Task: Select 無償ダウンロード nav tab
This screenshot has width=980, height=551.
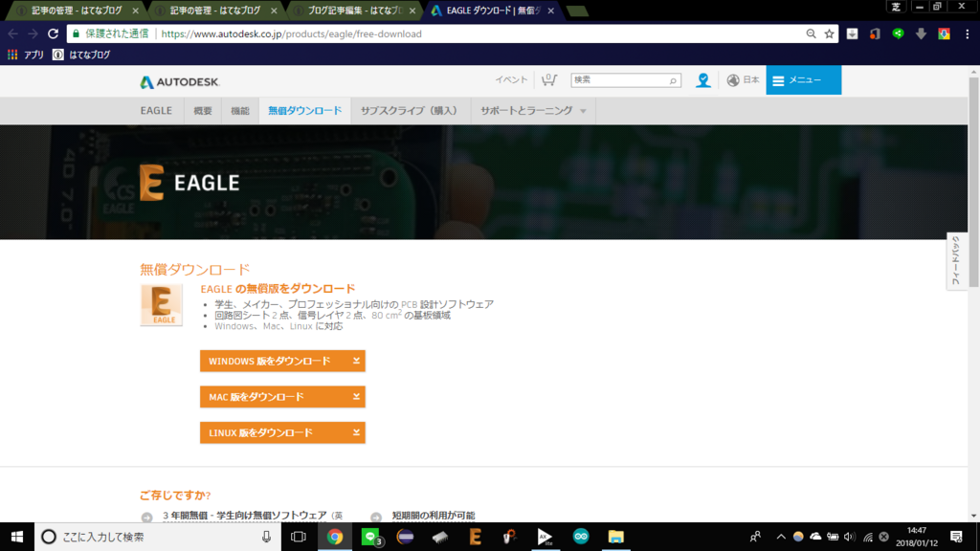Action: tap(305, 111)
